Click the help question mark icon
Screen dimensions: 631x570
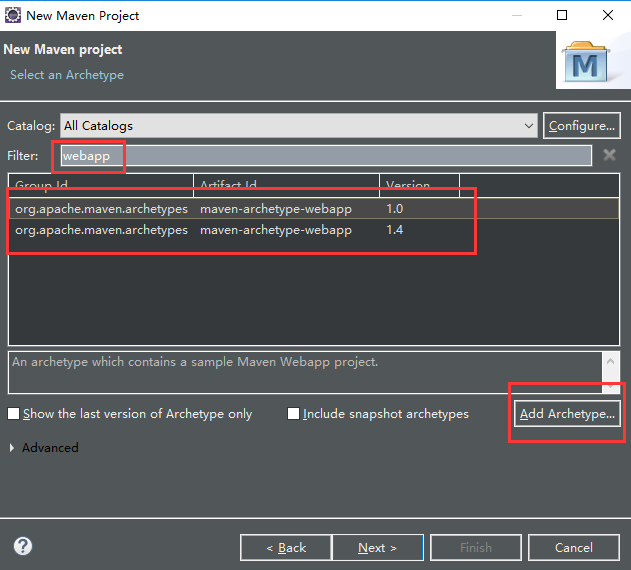click(23, 546)
